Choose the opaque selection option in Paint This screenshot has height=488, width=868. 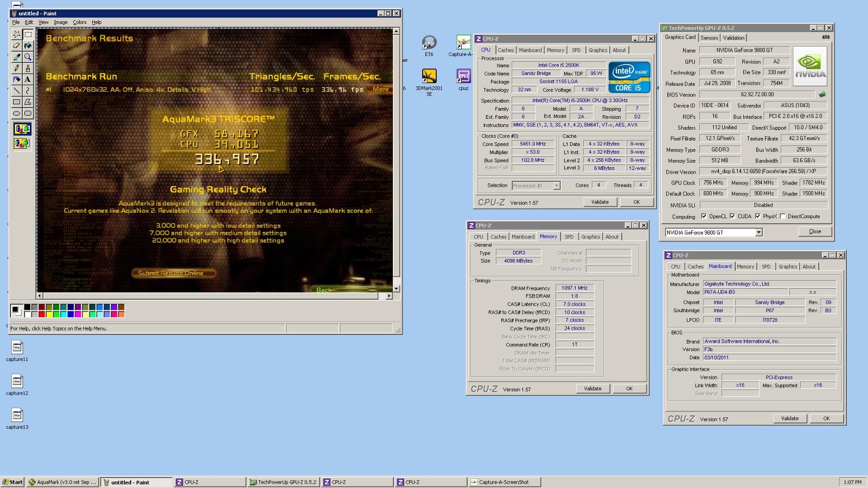coord(22,129)
